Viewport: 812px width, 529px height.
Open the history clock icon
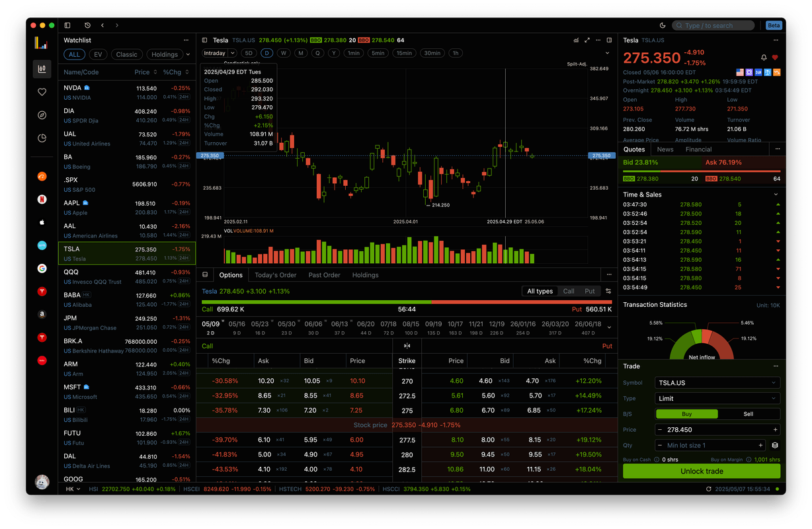[88, 25]
